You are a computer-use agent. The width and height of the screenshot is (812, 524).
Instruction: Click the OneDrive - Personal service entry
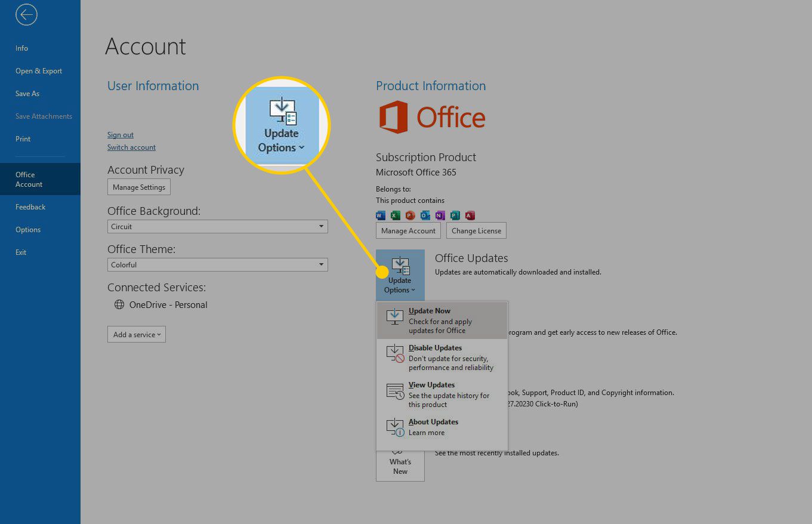[x=161, y=304]
